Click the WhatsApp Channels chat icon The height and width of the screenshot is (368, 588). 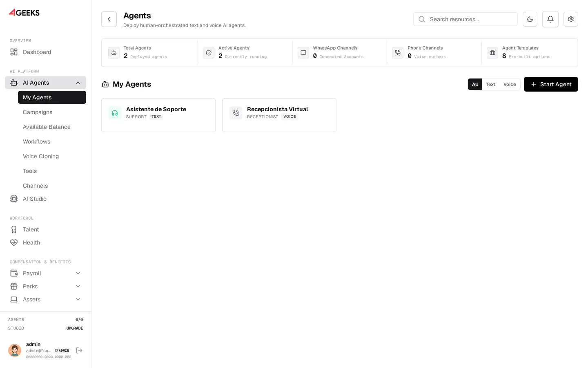303,53
